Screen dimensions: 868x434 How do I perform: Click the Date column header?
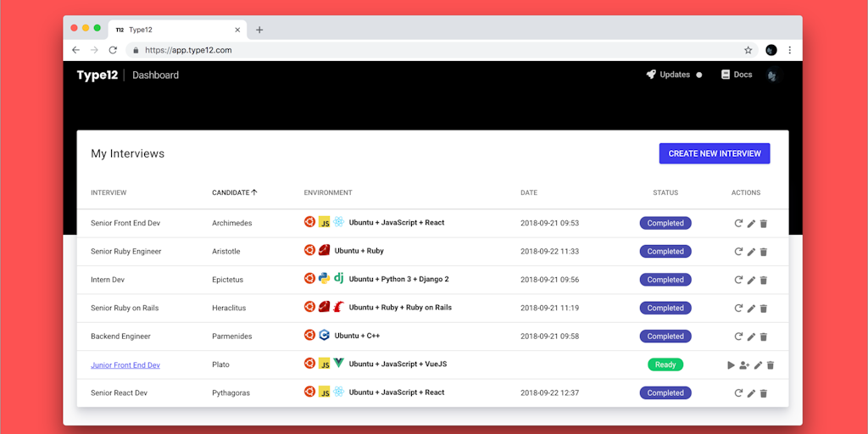tap(529, 192)
